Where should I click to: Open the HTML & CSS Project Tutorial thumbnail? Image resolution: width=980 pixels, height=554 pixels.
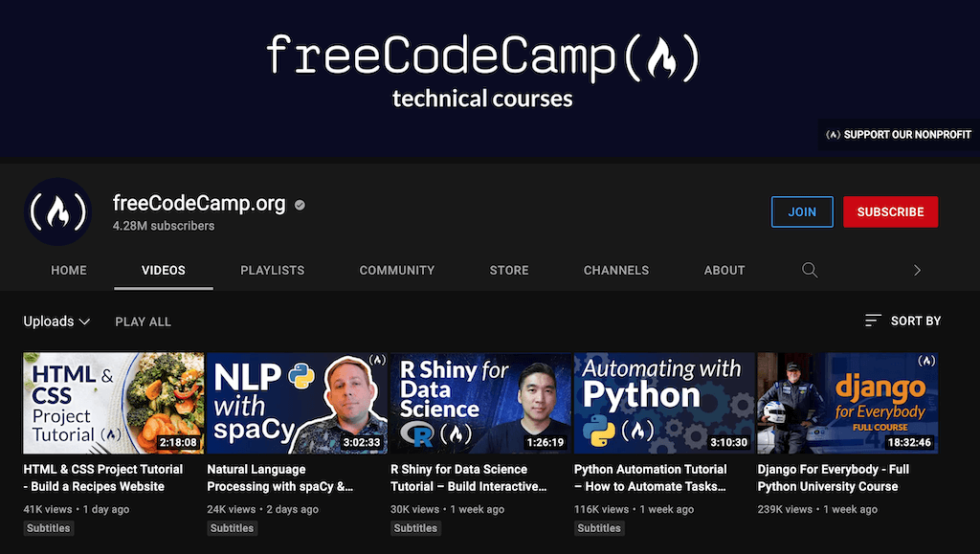(x=114, y=403)
